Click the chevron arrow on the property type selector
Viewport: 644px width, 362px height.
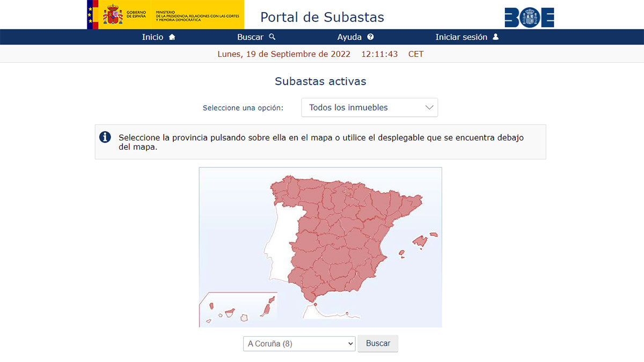click(x=429, y=107)
